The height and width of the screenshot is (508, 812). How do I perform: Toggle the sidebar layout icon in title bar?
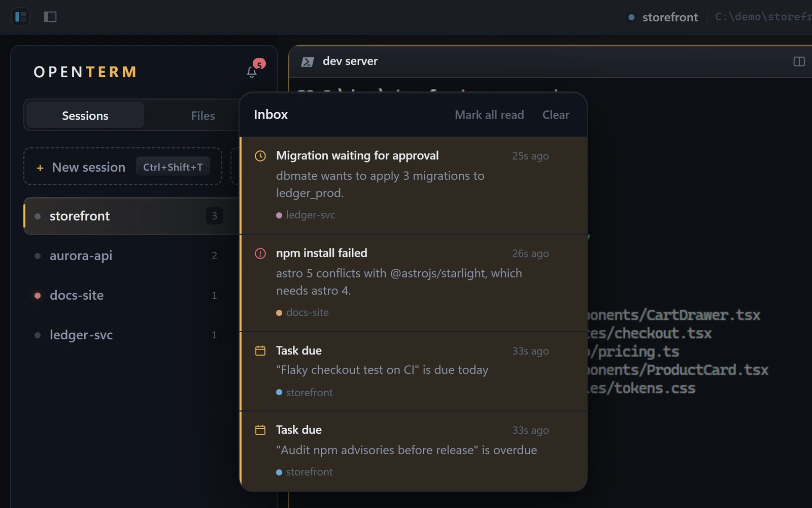21,17
